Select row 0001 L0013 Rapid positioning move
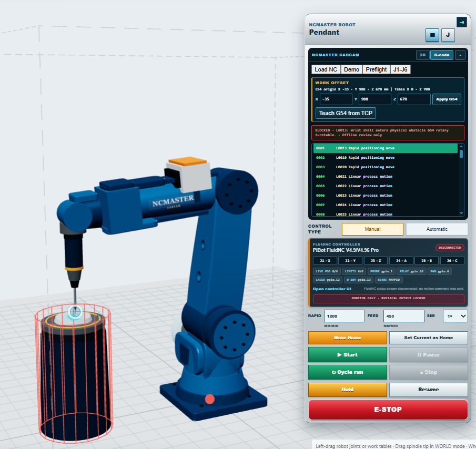This screenshot has height=449, width=476. tap(385, 148)
